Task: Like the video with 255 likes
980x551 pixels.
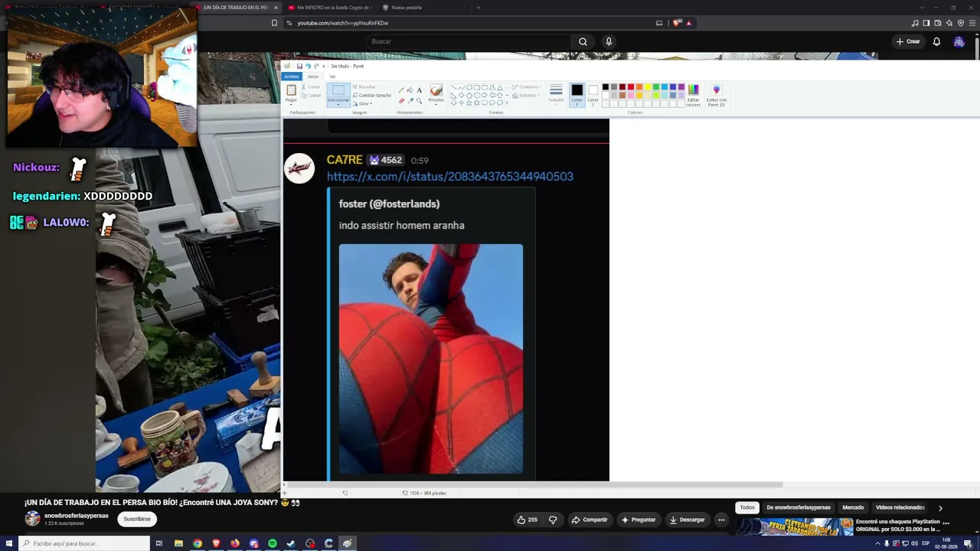Action: (528, 520)
